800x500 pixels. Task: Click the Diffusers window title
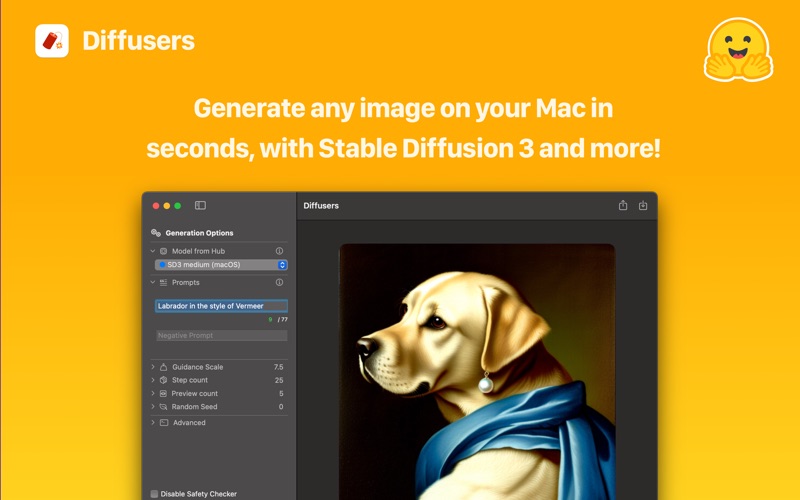point(321,206)
